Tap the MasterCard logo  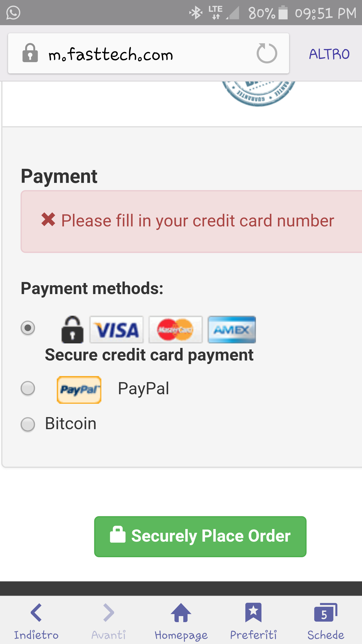tap(175, 330)
